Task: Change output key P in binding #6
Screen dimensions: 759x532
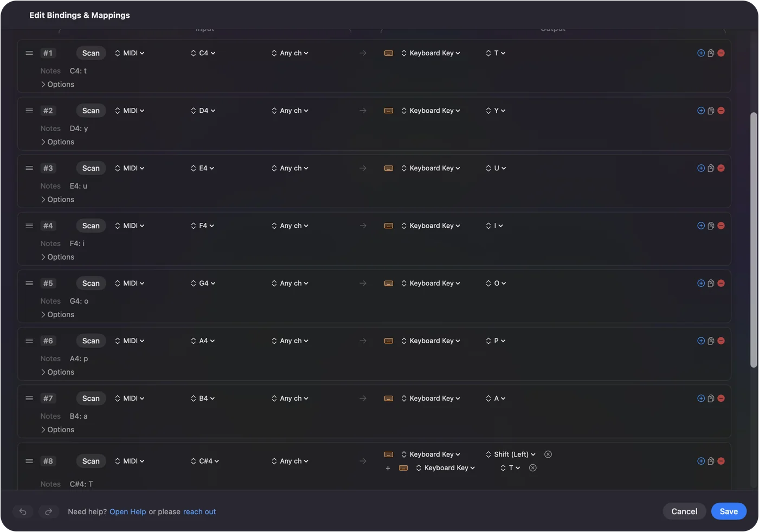Action: coord(496,341)
